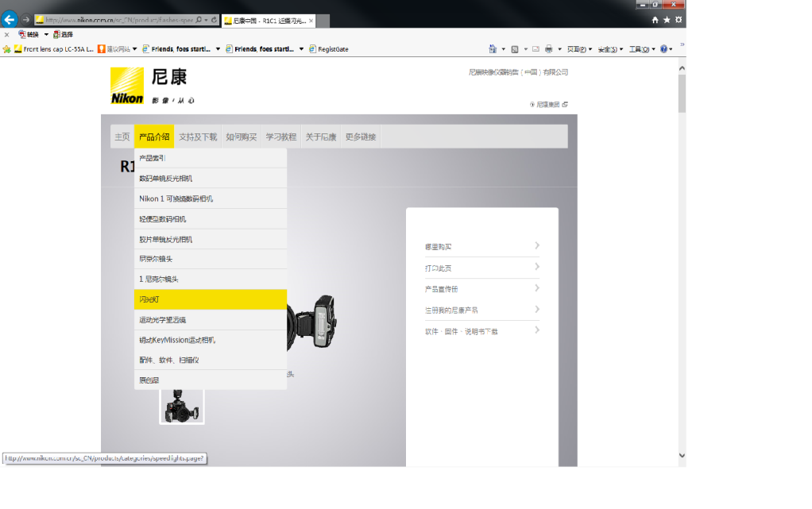
Task: Click the vertical scrollbar down arrow
Action: [682, 456]
